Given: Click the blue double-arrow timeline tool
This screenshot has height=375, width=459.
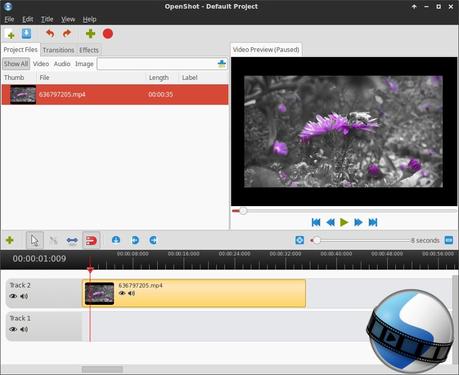Looking at the screenshot, I should [72, 240].
